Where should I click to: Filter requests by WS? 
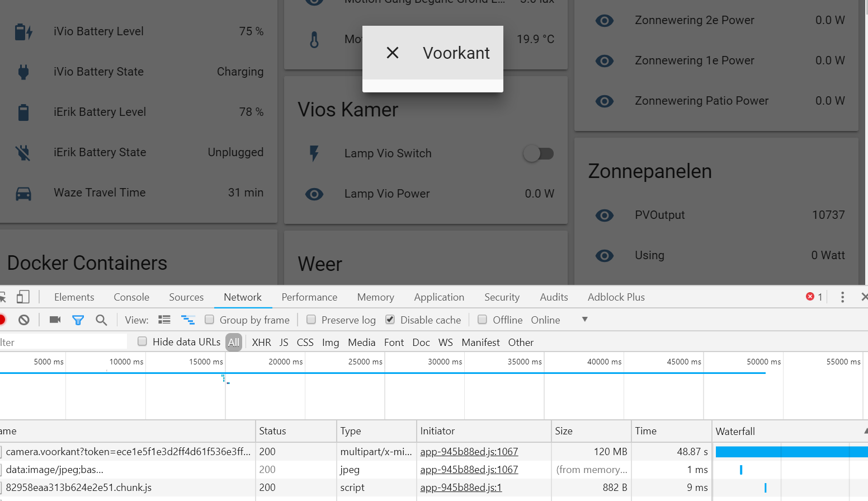445,342
